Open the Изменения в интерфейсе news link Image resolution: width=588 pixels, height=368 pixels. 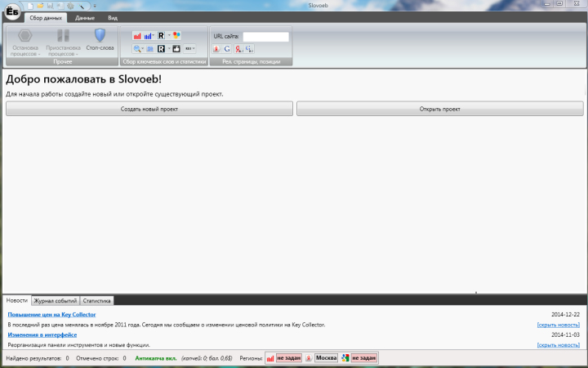pos(42,334)
